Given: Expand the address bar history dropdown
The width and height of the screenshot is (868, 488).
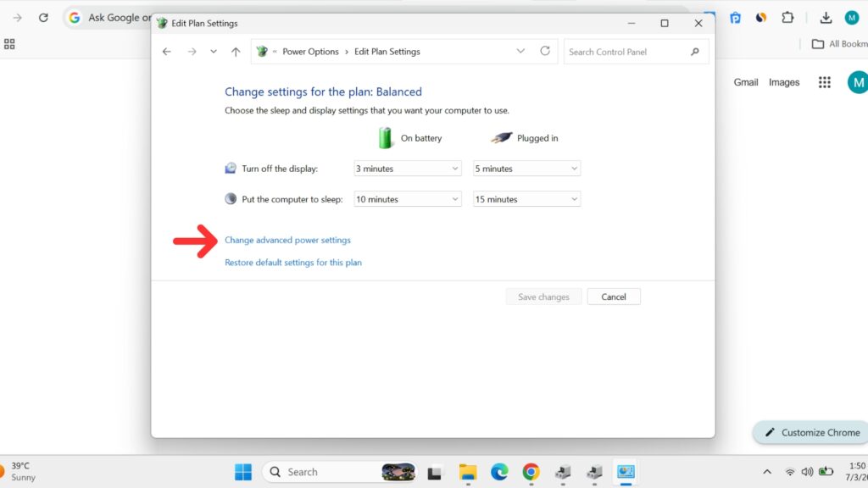Looking at the screenshot, I should click(x=520, y=51).
